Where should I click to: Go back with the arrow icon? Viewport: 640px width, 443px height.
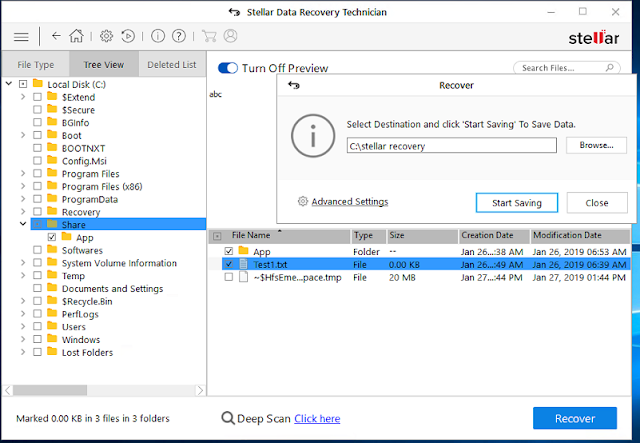56,36
